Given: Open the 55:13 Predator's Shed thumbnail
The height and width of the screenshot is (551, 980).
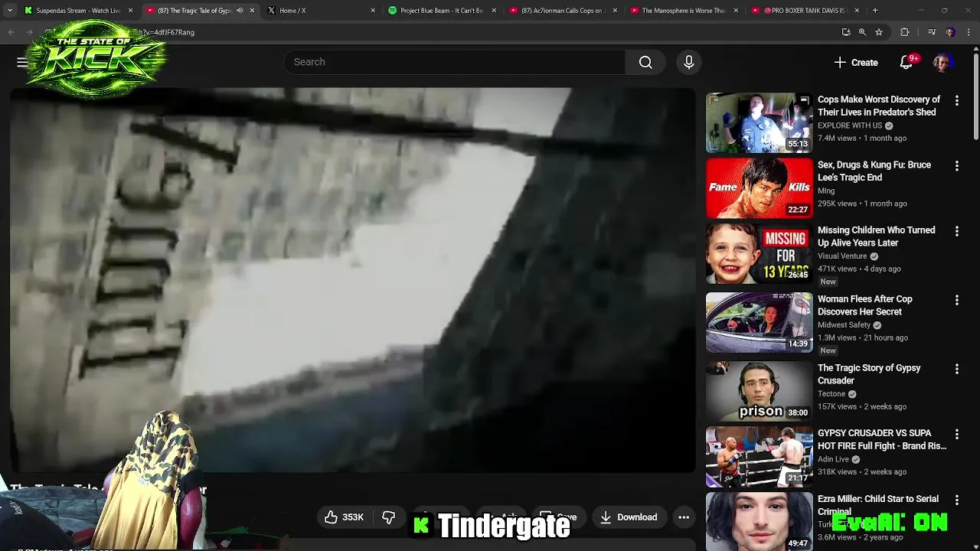Looking at the screenshot, I should point(759,122).
